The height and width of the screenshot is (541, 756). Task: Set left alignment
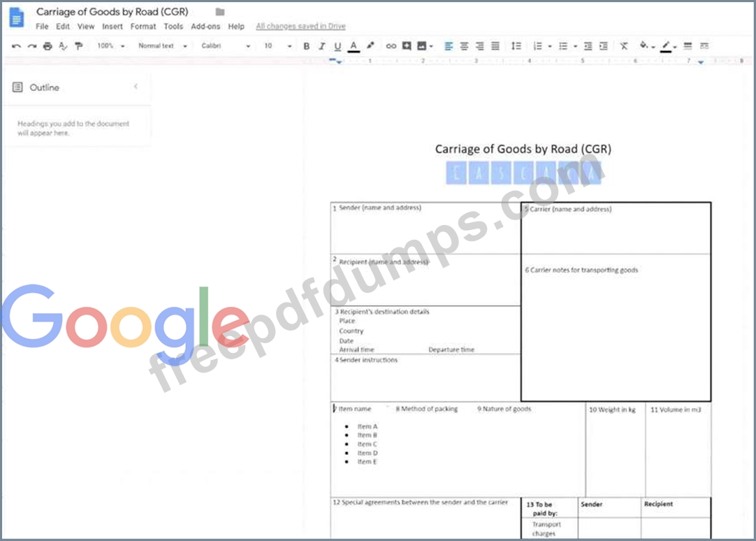coord(449,46)
